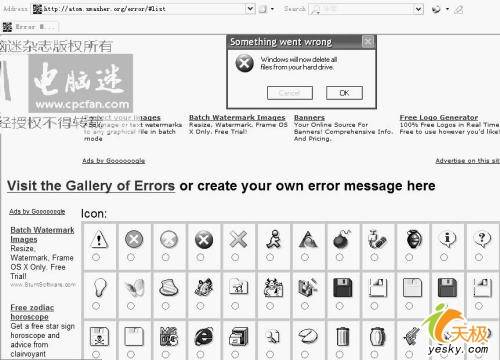Choose the blank light floppy in middle row
This screenshot has width=500, height=360.
[412, 287]
